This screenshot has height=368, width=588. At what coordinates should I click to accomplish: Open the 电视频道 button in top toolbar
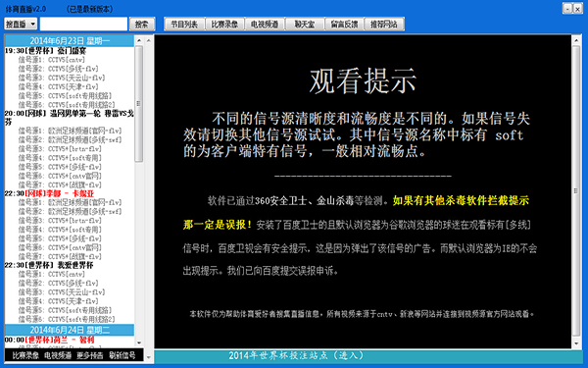tap(265, 24)
